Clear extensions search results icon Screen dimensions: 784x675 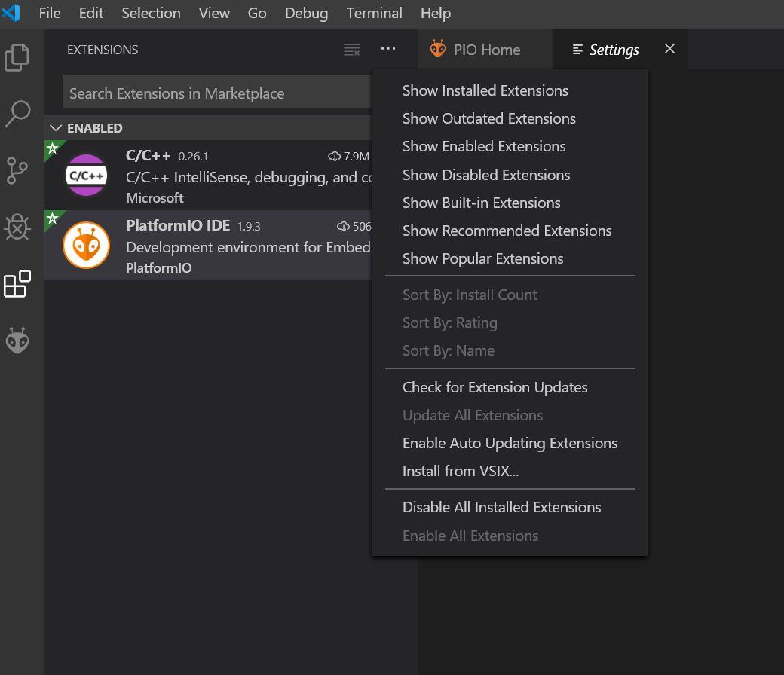pos(352,50)
